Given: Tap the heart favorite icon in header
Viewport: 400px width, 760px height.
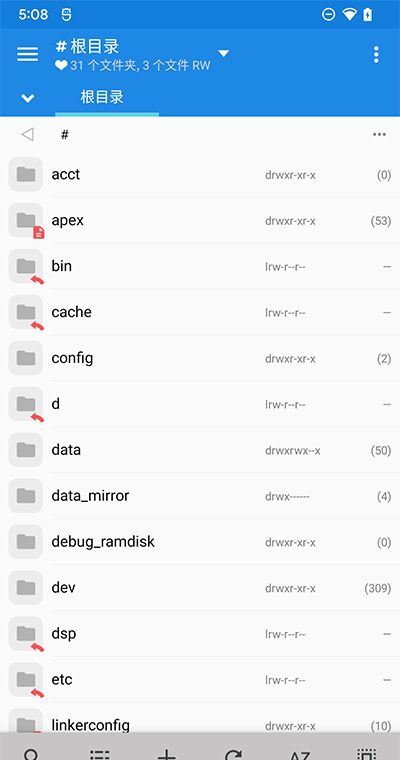Looking at the screenshot, I should 61,66.
